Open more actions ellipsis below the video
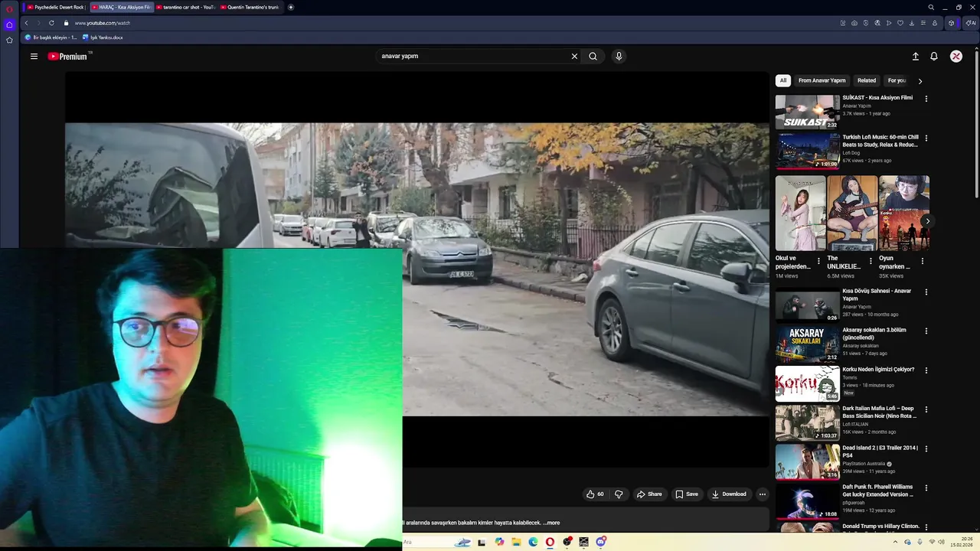The image size is (980, 551). click(x=762, y=494)
